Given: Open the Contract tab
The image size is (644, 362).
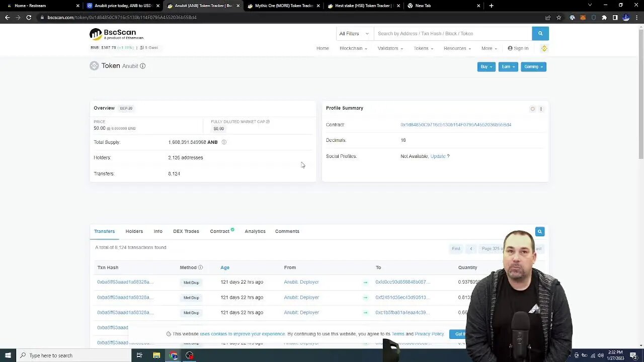Looking at the screenshot, I should (x=221, y=231).
